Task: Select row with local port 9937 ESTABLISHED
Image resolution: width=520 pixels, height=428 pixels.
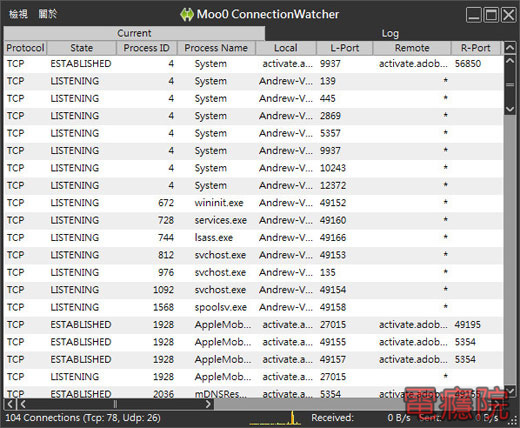Action: (x=254, y=64)
